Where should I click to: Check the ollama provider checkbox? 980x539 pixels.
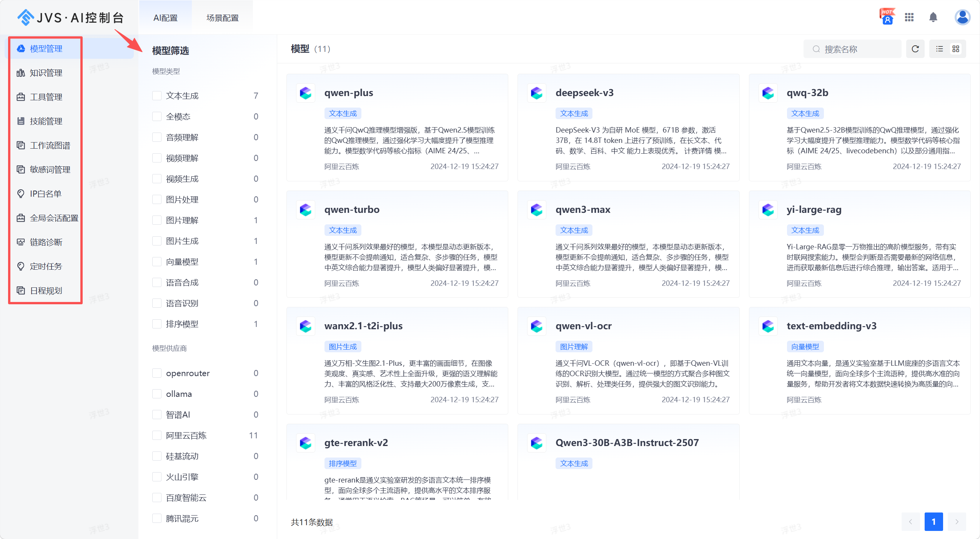[x=157, y=394]
